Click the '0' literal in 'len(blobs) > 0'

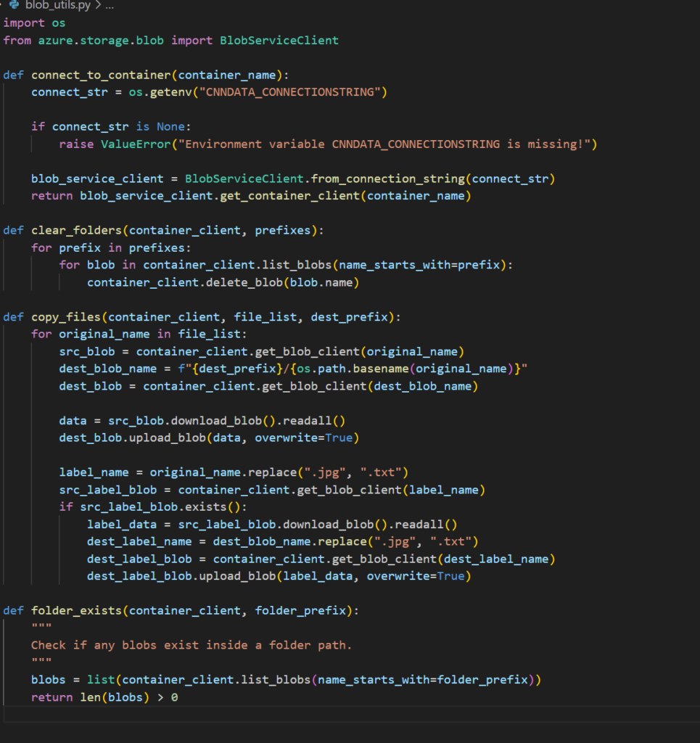pos(174,697)
